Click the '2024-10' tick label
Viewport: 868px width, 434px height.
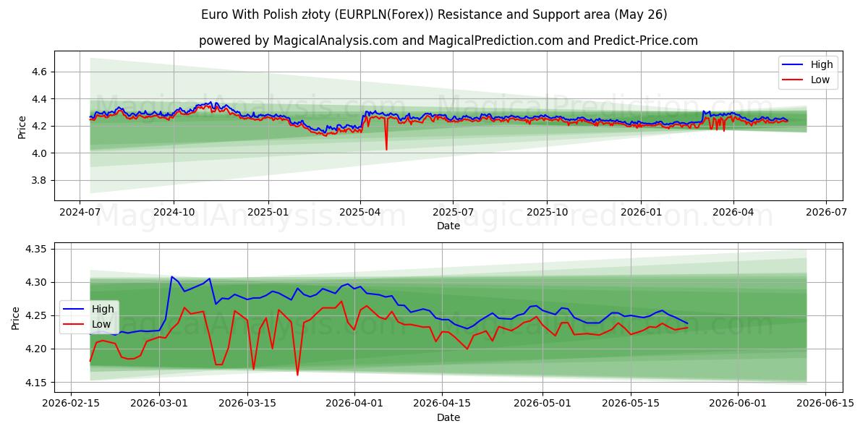(174, 213)
